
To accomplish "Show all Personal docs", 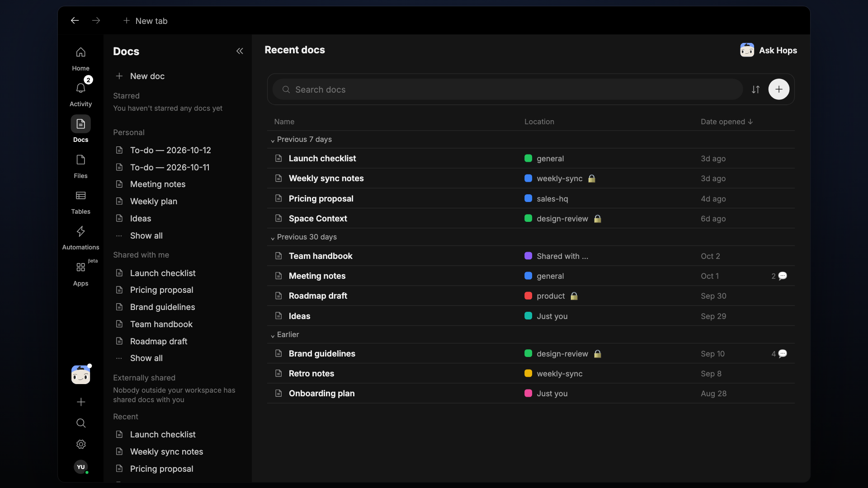I will (146, 235).
